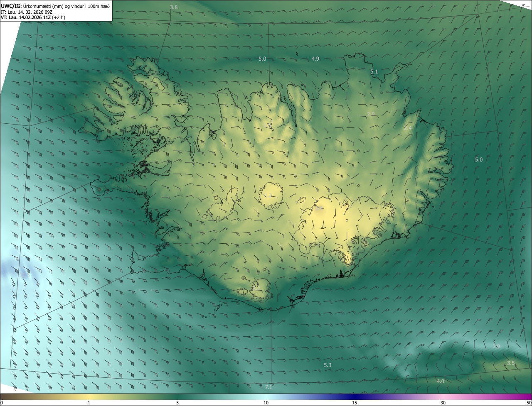532x406 pixels.
Task: Pick the 2.6 value label over northeast highlands
Action: coord(371,115)
